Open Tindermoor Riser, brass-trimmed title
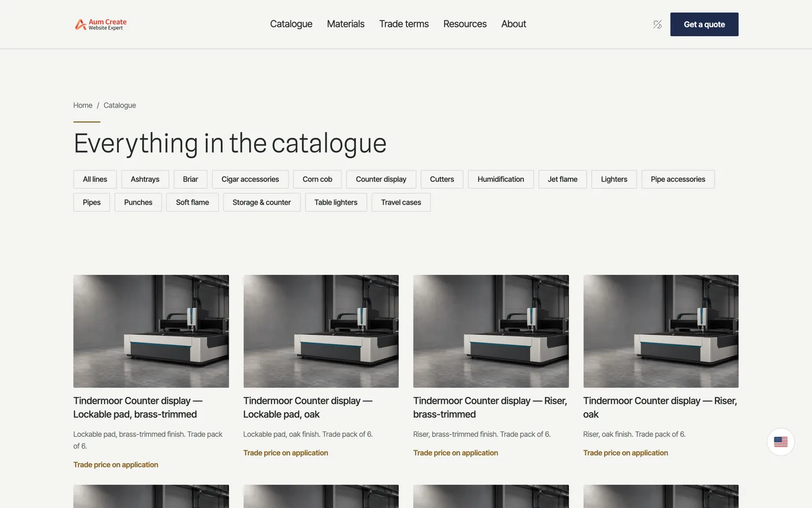The image size is (812, 508). click(x=490, y=407)
